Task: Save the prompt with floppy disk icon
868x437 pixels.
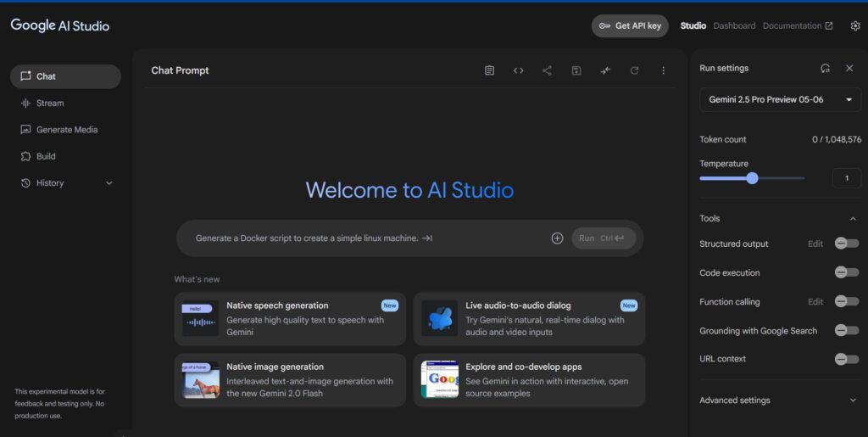Action: (x=576, y=70)
